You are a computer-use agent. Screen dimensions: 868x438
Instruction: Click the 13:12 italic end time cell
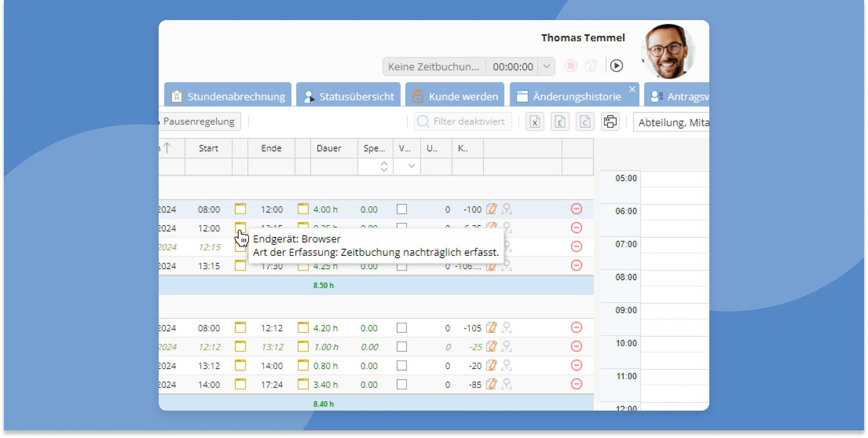(272, 347)
